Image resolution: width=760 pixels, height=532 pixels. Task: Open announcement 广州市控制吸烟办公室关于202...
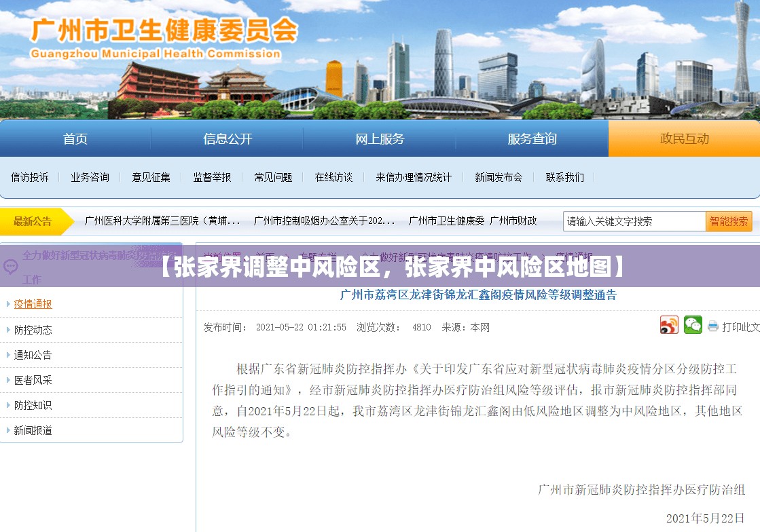pyautogui.click(x=324, y=221)
